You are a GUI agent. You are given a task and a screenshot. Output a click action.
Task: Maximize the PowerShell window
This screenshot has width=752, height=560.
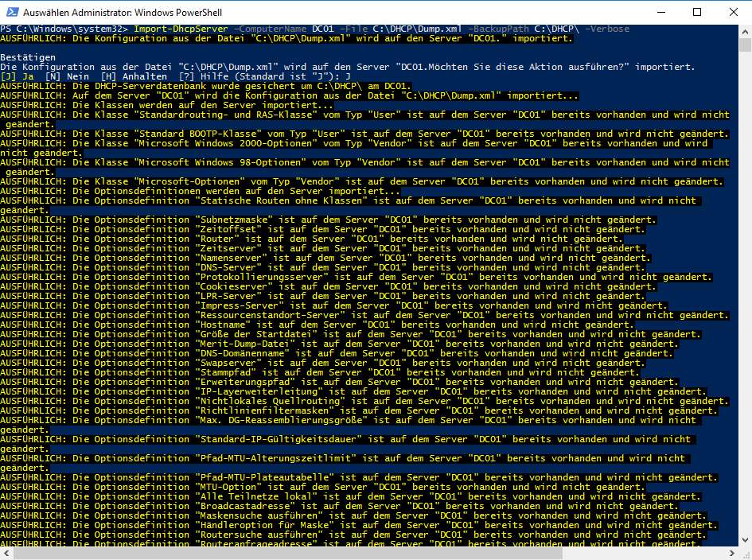pyautogui.click(x=697, y=12)
